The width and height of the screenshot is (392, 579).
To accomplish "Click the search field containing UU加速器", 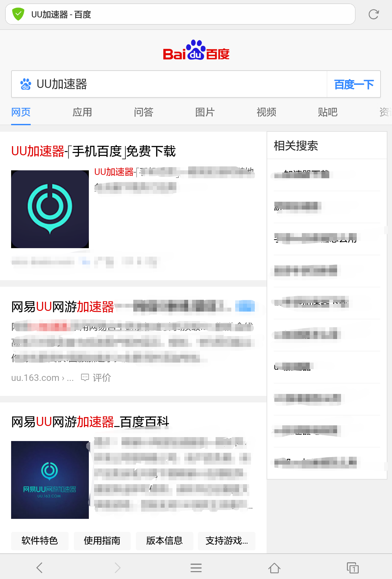I will 169,84.
